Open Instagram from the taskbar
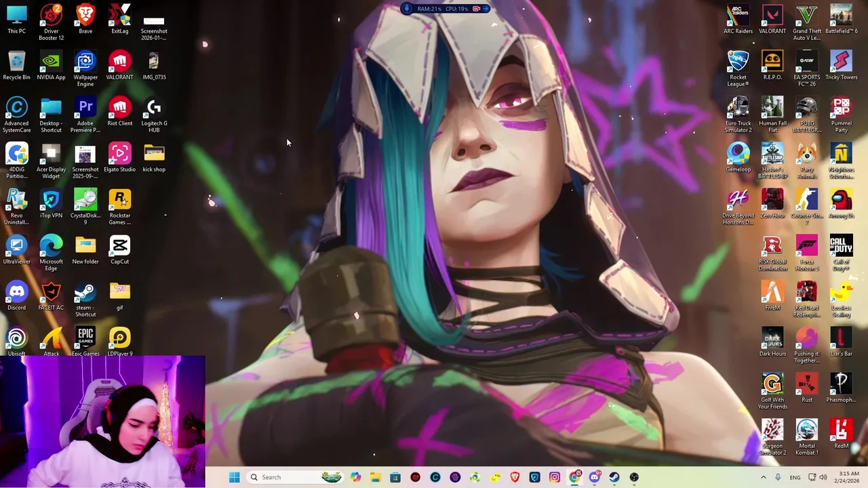This screenshot has height=488, width=868. click(555, 477)
